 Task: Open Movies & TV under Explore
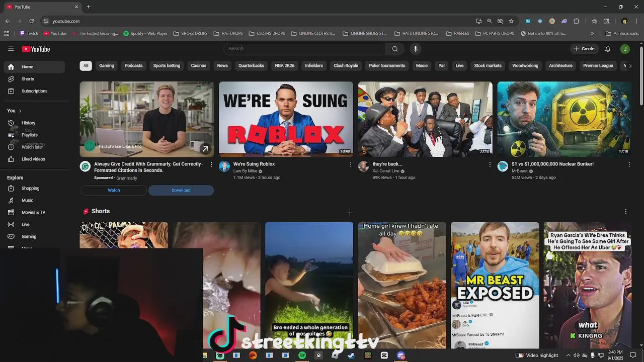coord(35,212)
